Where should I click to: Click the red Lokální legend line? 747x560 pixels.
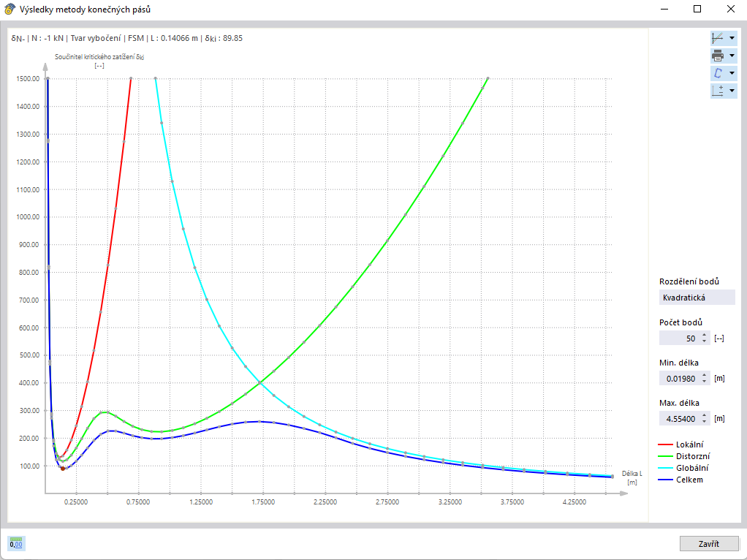point(665,444)
